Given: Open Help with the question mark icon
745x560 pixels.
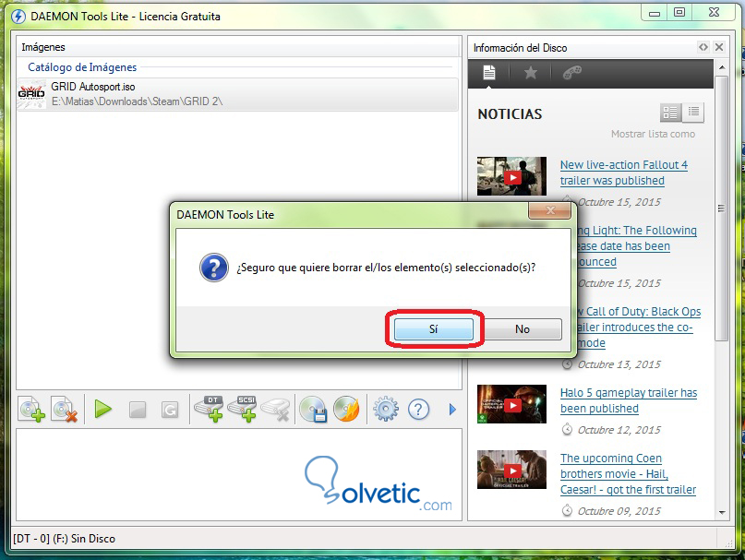Looking at the screenshot, I should tap(418, 409).
